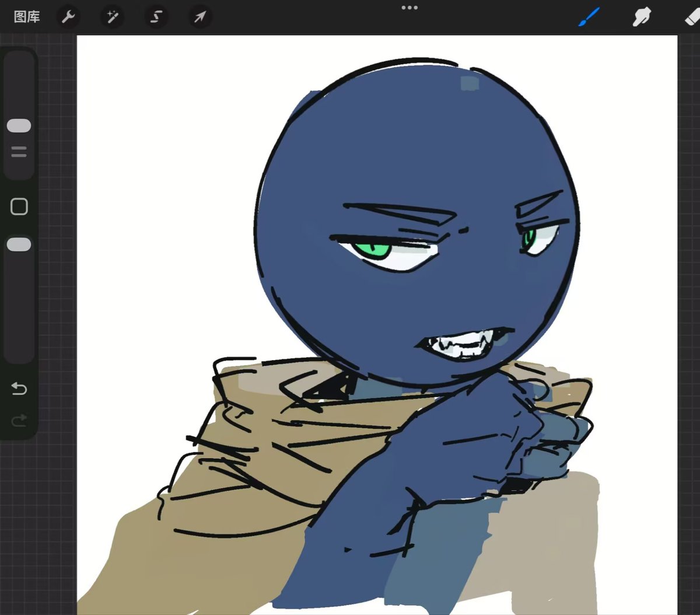Screen dimensions: 700x615
Task: Click the brush size slider handle
Action: pos(19,126)
